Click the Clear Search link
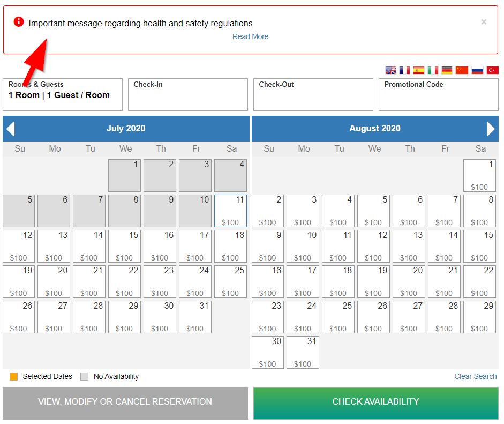The image size is (504, 424). point(476,376)
